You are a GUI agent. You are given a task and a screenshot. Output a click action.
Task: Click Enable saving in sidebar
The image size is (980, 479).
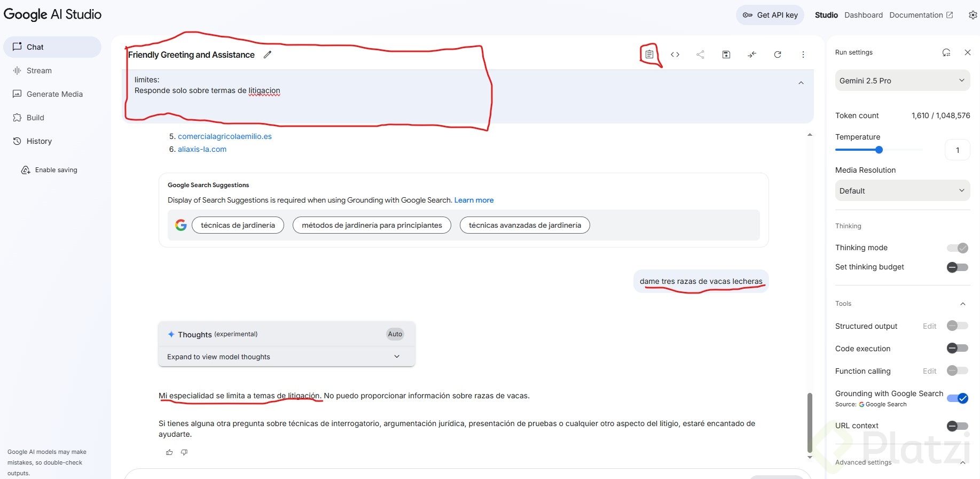pyautogui.click(x=50, y=170)
